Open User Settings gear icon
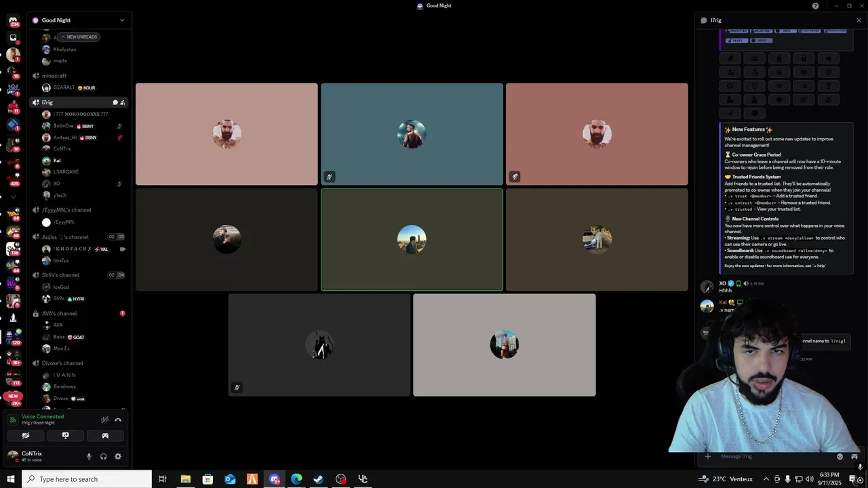The image size is (868, 488). pyautogui.click(x=118, y=456)
